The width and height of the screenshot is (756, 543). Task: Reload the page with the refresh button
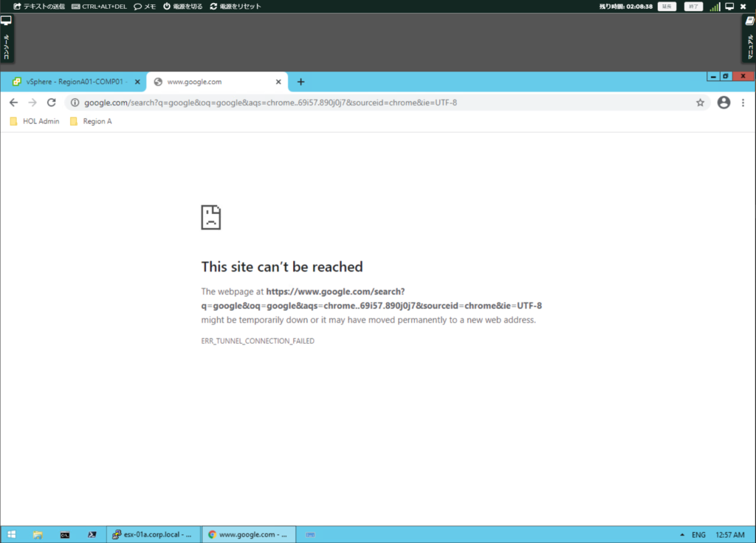[x=51, y=103]
